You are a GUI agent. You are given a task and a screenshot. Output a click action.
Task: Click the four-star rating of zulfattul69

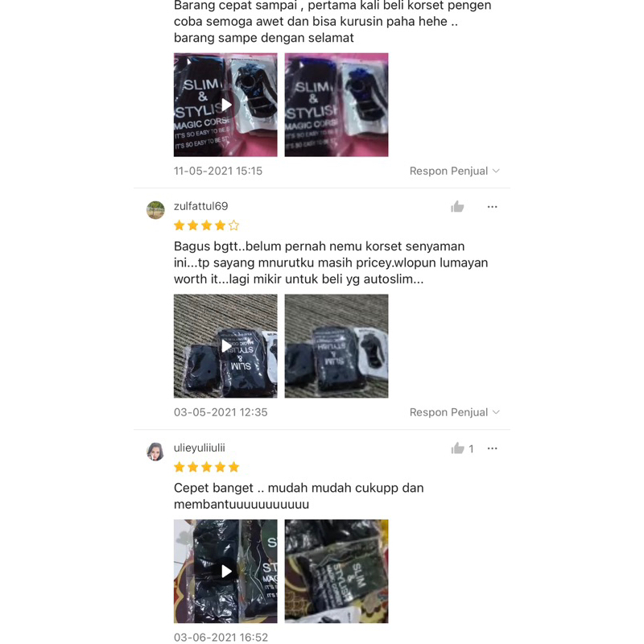point(206,225)
